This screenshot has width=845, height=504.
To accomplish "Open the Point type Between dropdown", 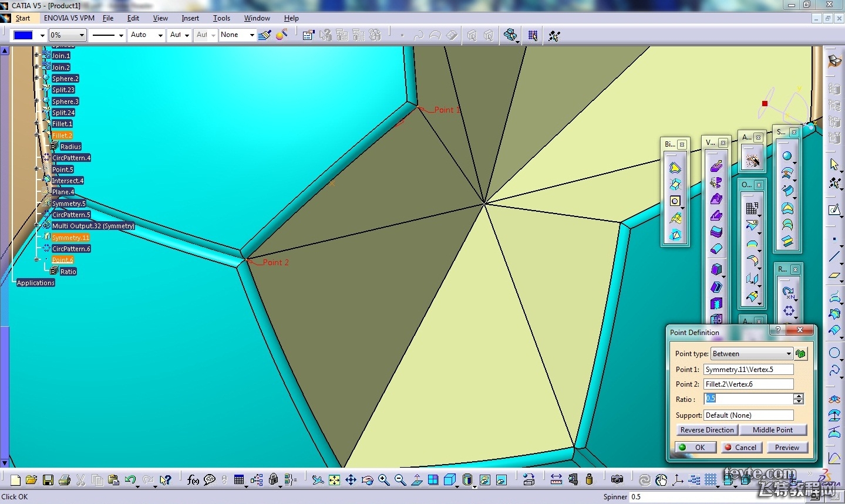I will pos(789,354).
